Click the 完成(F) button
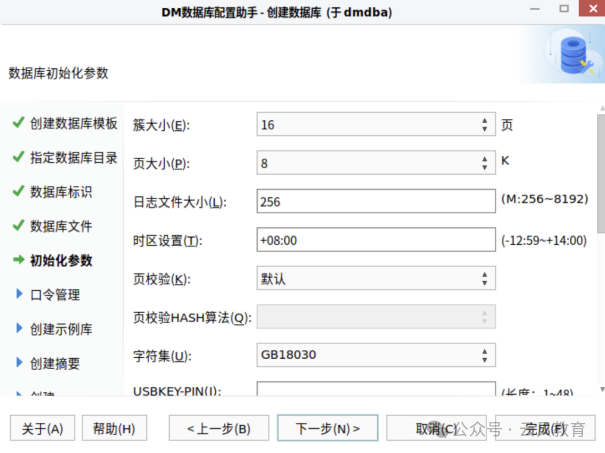The width and height of the screenshot is (605, 453). pyautogui.click(x=545, y=428)
